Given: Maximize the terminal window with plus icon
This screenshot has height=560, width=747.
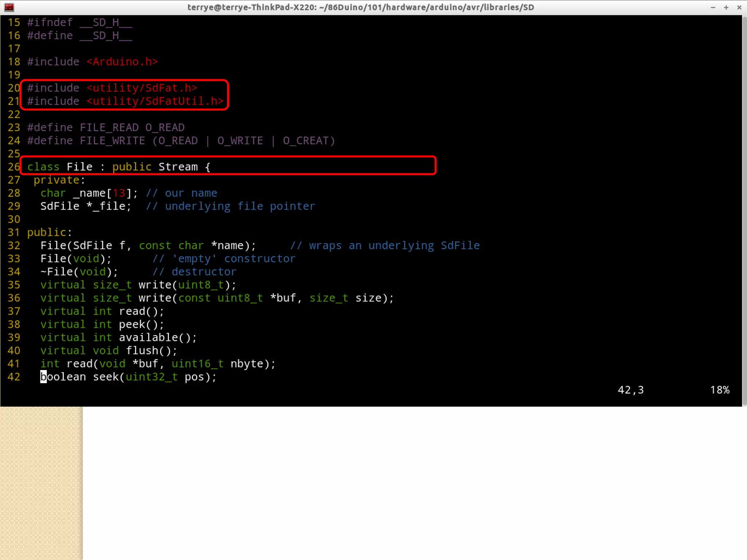Looking at the screenshot, I should click(x=726, y=7).
